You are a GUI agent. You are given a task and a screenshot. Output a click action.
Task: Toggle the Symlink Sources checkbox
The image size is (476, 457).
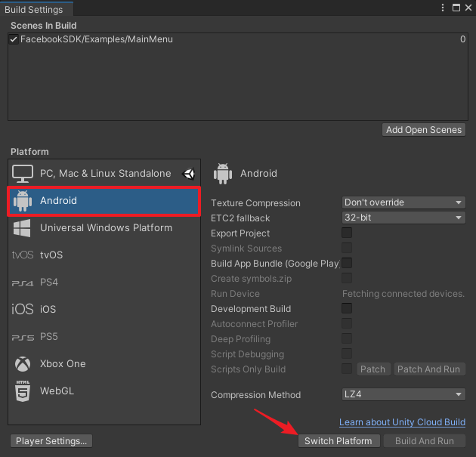[x=347, y=248]
